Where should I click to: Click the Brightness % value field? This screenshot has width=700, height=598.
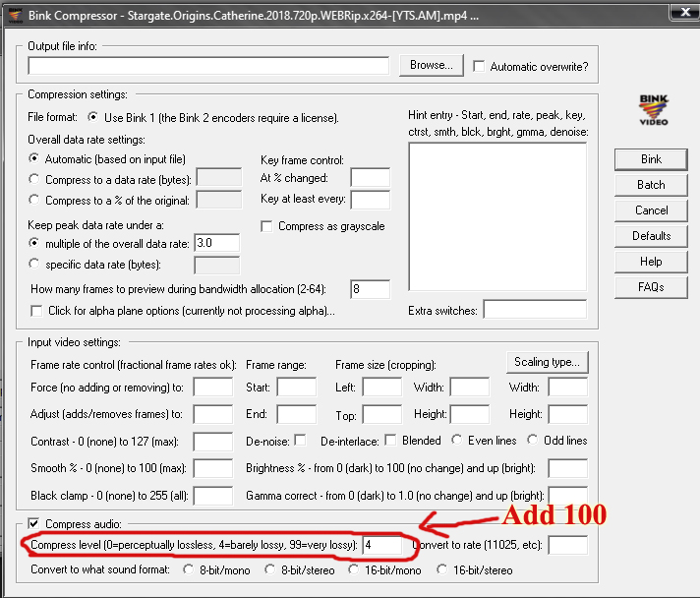click(568, 468)
